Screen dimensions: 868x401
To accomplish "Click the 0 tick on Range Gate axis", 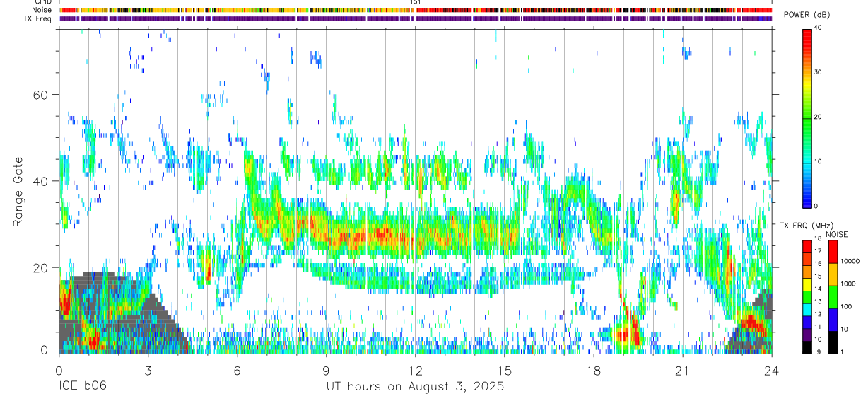I will pos(45,350).
